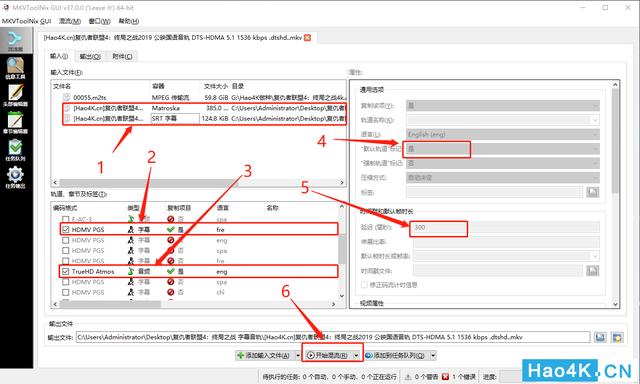Click the audio note icon of E-AC-3 track

click(x=131, y=219)
